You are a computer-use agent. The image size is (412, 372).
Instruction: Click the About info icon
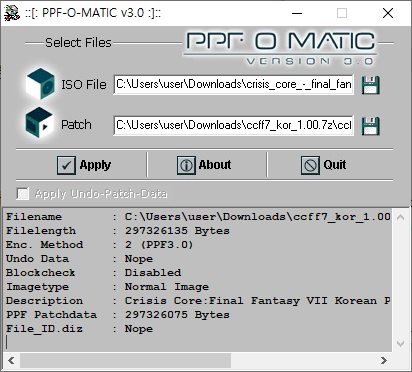point(186,165)
